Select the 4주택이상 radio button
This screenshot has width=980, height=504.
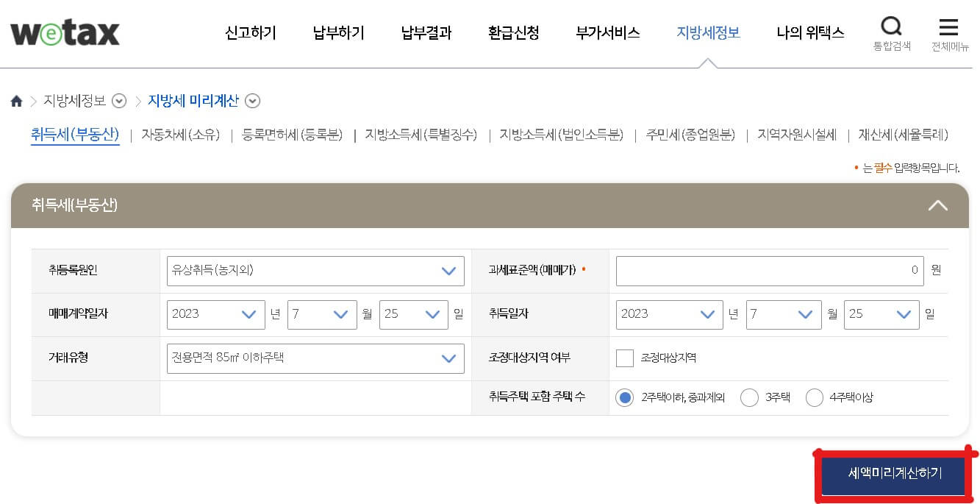[x=815, y=397]
